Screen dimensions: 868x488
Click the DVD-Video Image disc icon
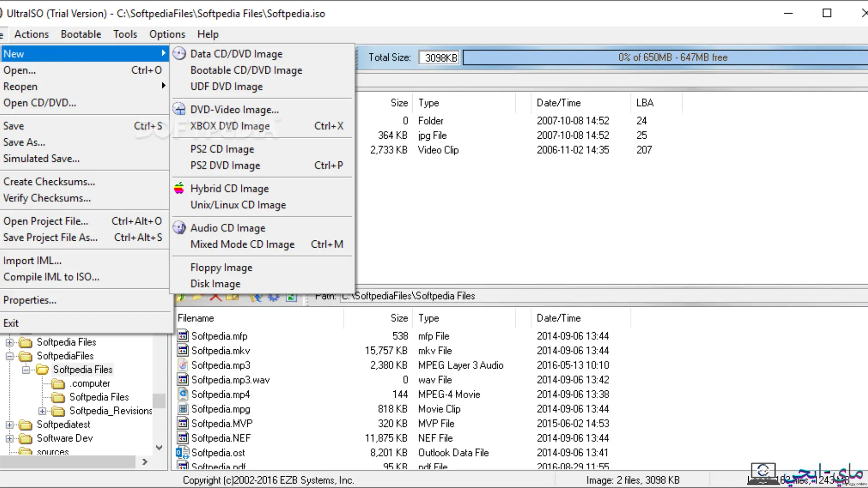179,109
